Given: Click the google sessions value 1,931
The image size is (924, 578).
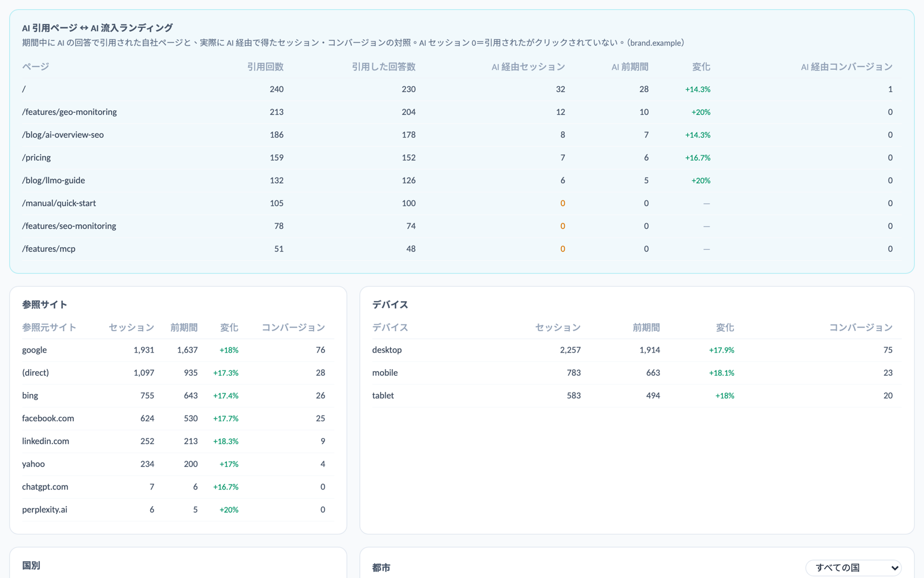Looking at the screenshot, I should point(144,350).
